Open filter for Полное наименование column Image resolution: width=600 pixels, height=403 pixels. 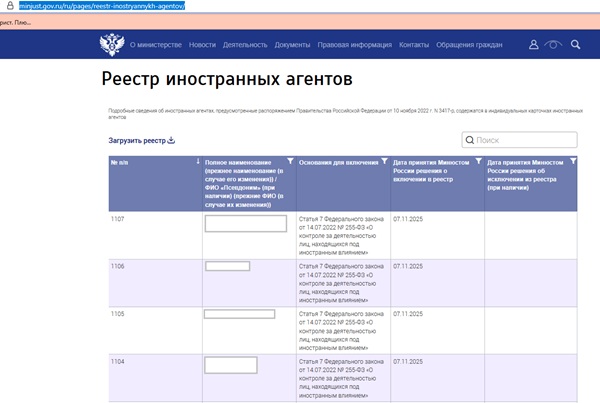[290, 161]
